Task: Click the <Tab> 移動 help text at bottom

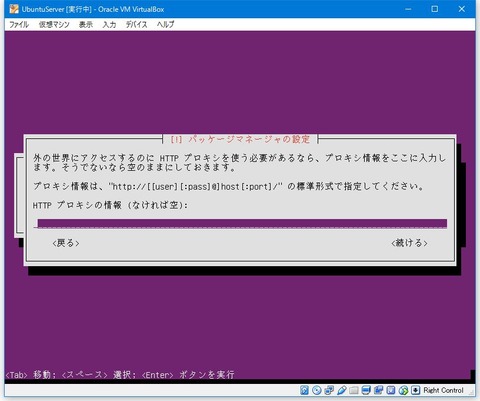Action: pyautogui.click(x=31, y=375)
